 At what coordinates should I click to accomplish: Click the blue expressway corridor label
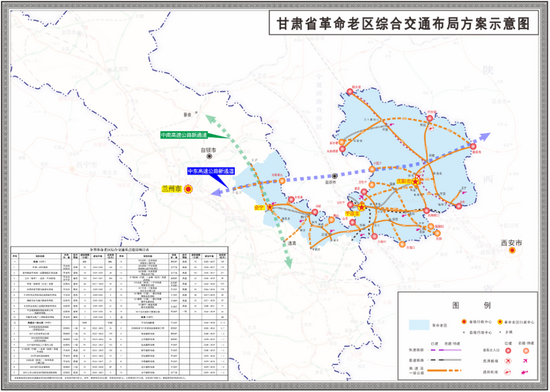(210, 171)
